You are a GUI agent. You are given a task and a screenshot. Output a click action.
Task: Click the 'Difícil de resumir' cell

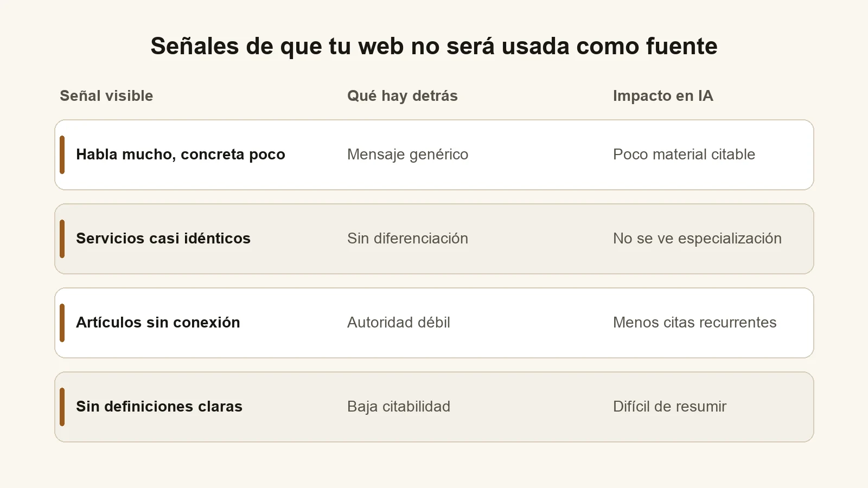click(669, 407)
